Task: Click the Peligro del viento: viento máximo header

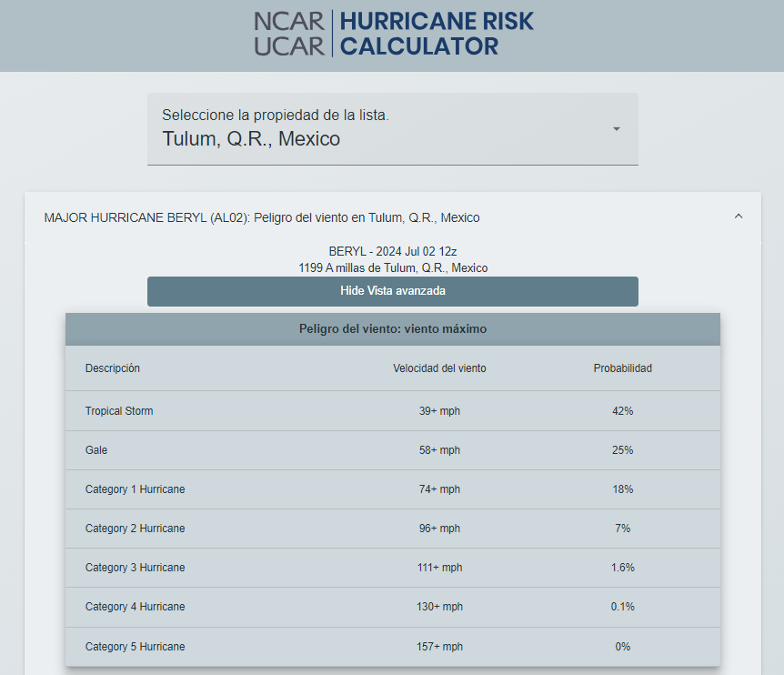Action: coord(393,329)
